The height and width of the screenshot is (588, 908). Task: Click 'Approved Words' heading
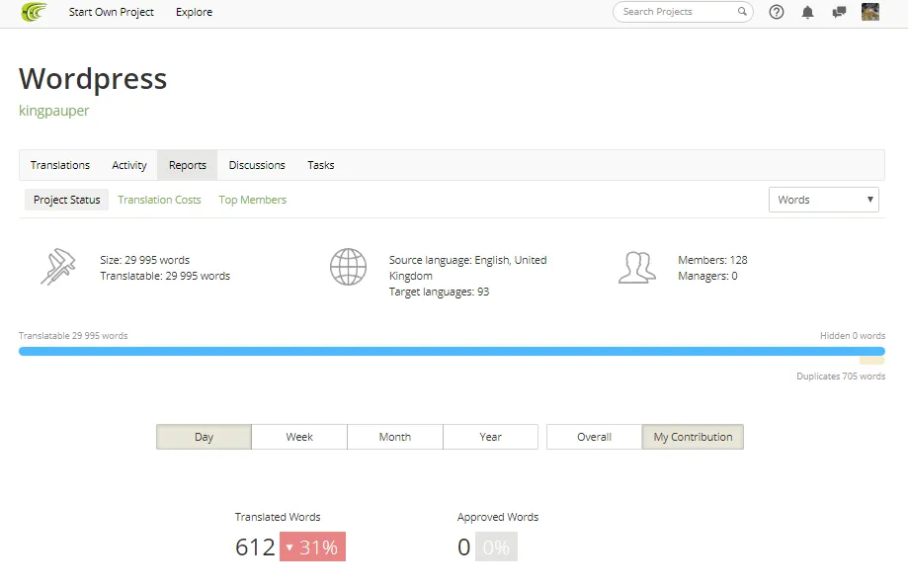[498, 517]
